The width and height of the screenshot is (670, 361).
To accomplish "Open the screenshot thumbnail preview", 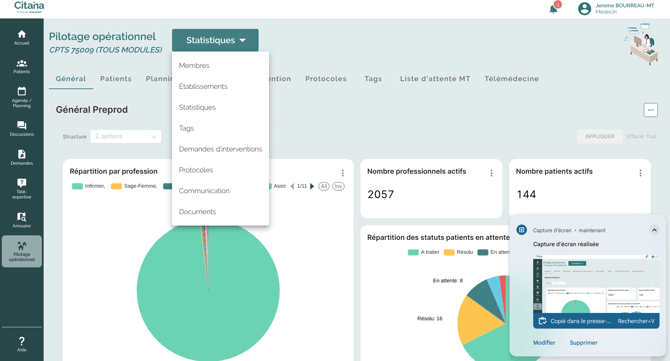I will click(596, 285).
